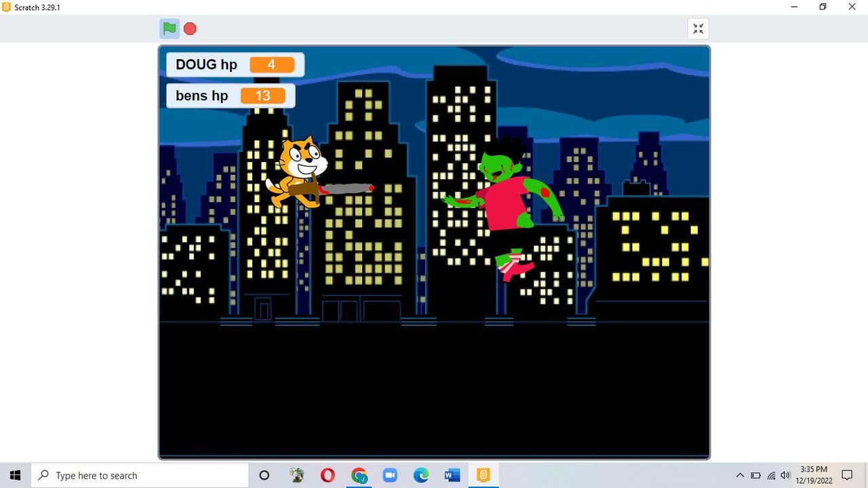This screenshot has width=868, height=488.
Task: Show hidden system tray icons
Action: (740, 475)
